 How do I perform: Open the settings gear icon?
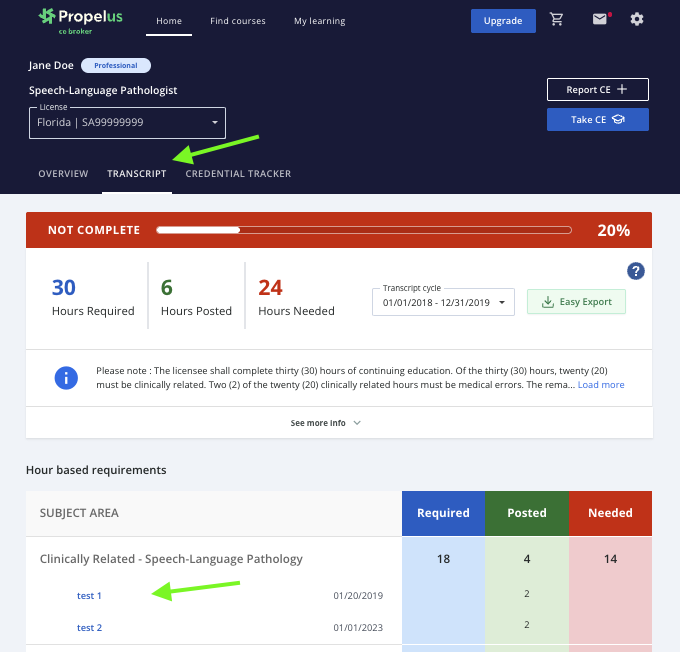coord(637,20)
